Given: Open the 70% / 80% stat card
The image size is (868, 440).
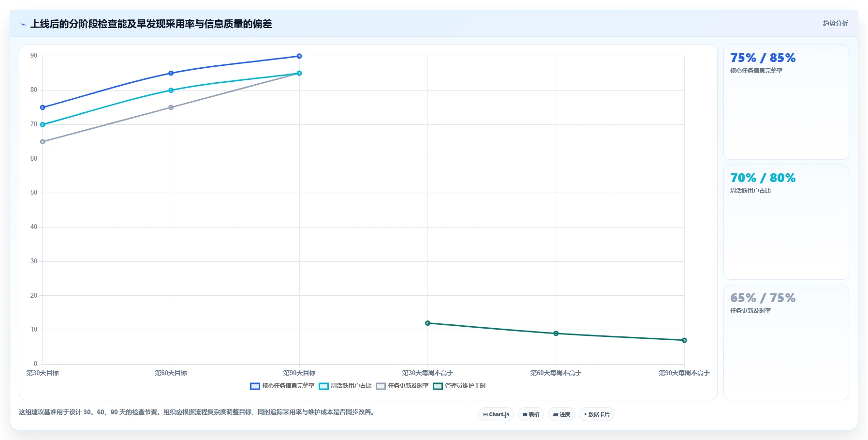Looking at the screenshot, I should [x=786, y=222].
